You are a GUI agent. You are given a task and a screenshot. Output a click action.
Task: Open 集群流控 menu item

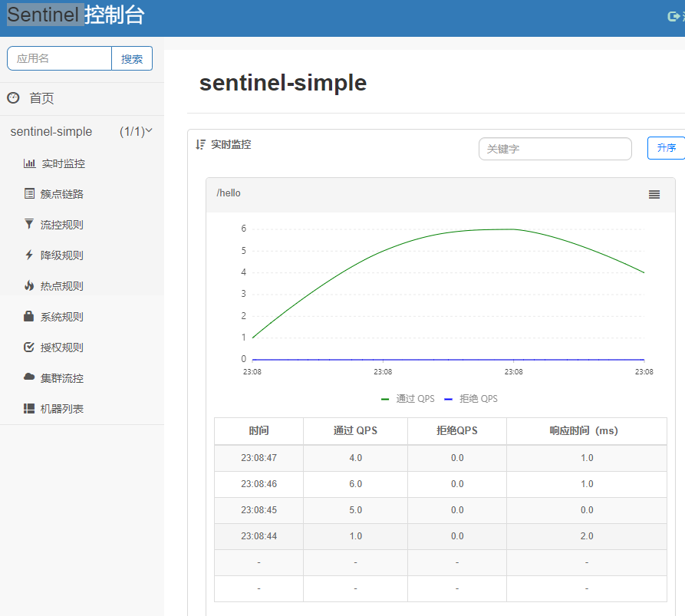[x=62, y=378]
